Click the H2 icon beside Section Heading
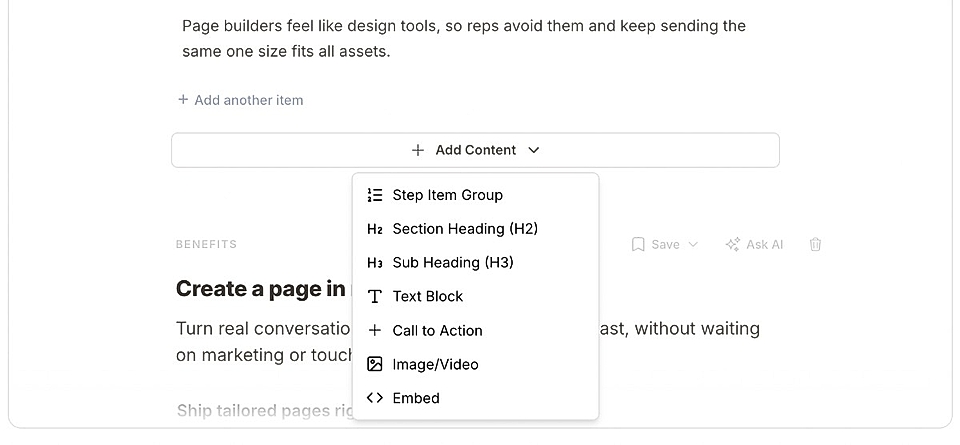 [x=375, y=230]
